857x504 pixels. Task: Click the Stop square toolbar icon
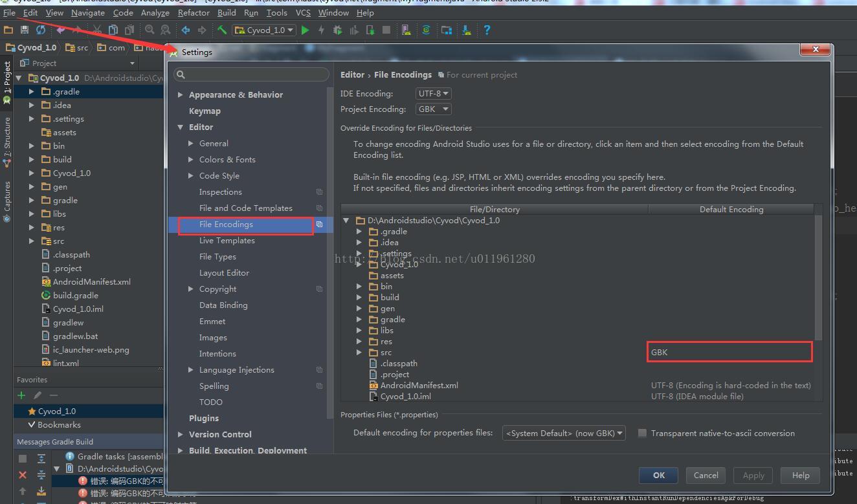(386, 30)
